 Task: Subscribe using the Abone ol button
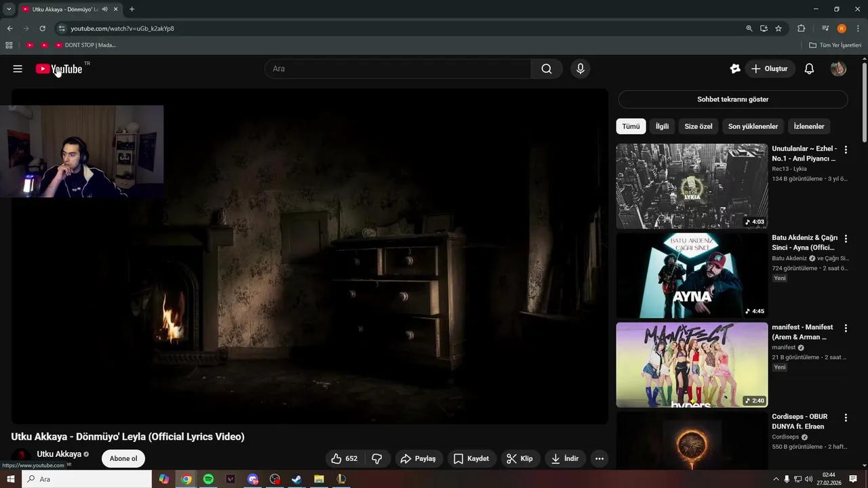123,459
